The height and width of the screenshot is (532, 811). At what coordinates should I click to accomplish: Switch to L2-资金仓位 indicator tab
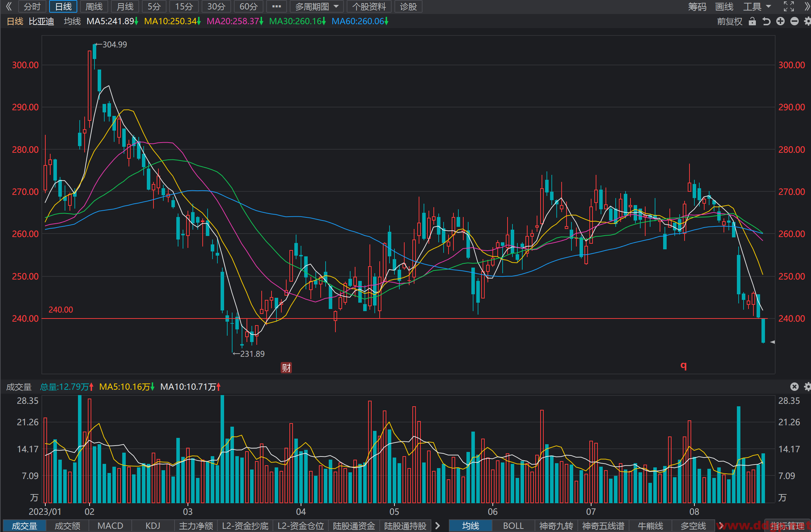(301, 526)
